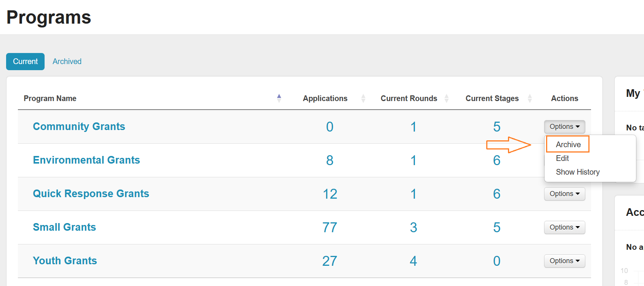View the Youth Grants program

point(65,261)
